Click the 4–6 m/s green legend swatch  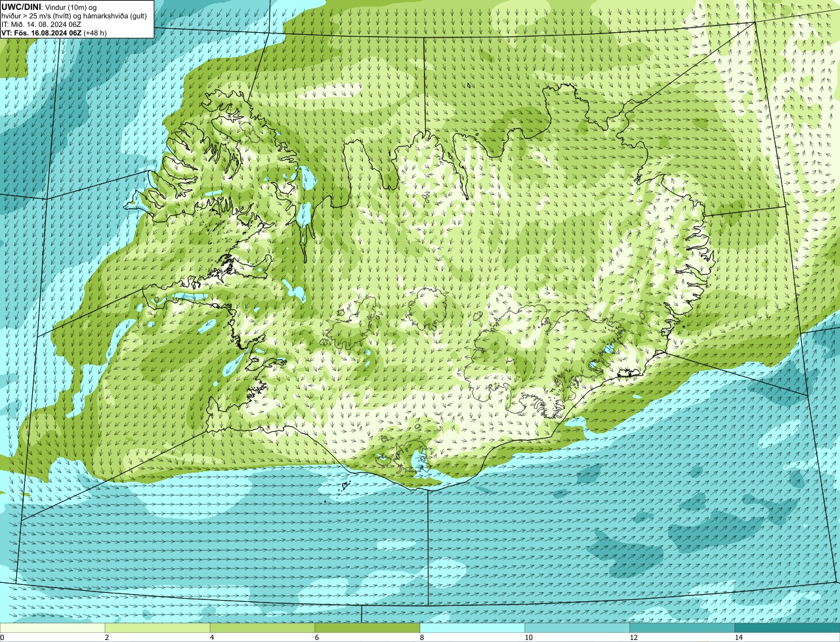tap(262, 628)
